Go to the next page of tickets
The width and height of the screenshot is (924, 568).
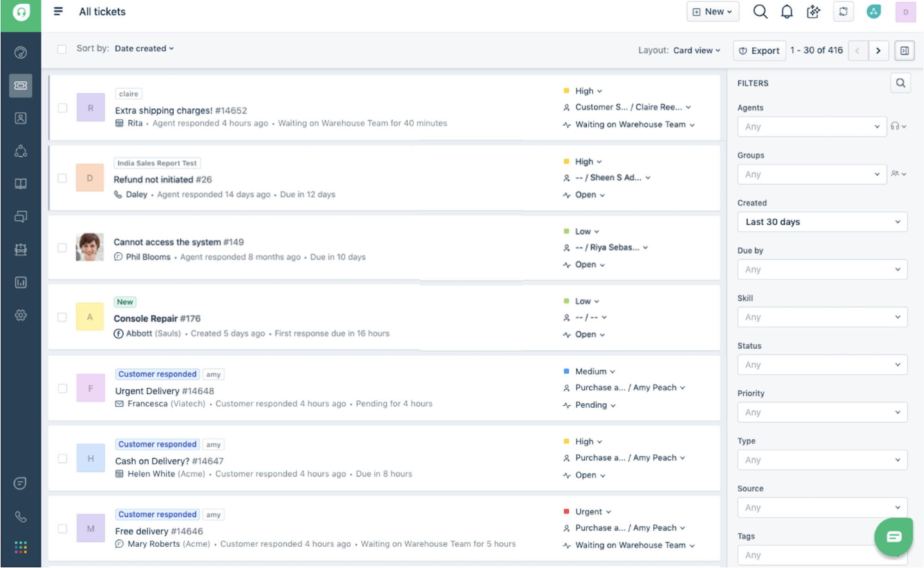(x=878, y=50)
